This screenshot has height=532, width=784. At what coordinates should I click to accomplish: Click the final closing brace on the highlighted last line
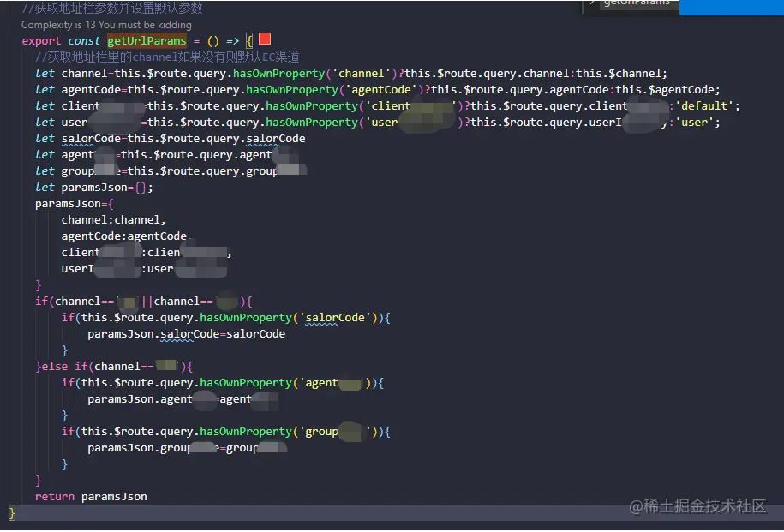click(x=12, y=512)
